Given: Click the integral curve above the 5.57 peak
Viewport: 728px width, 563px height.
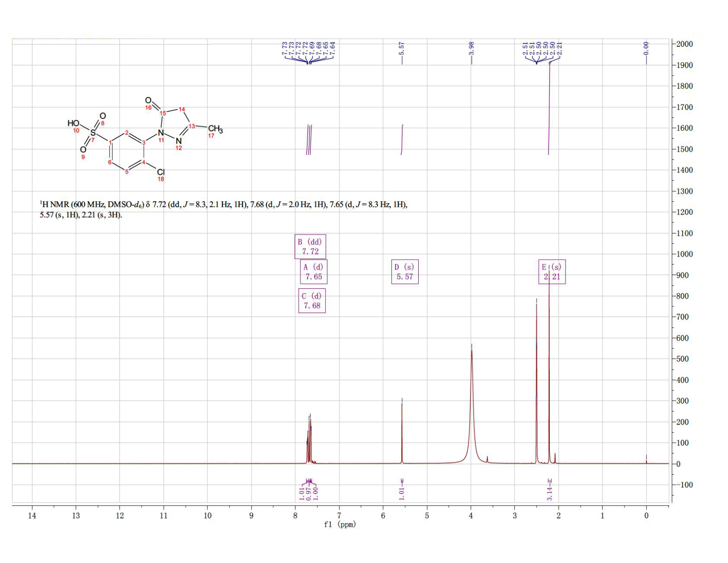Looking at the screenshot, I should tap(402, 140).
